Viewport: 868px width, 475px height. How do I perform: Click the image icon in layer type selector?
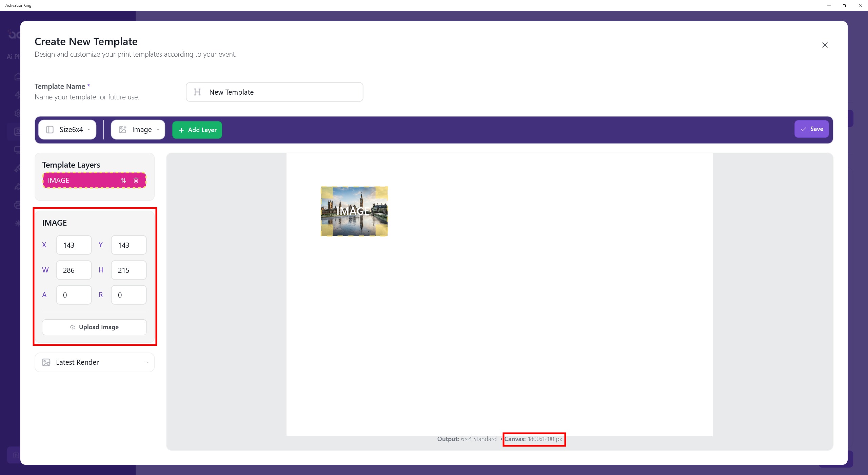coord(122,130)
